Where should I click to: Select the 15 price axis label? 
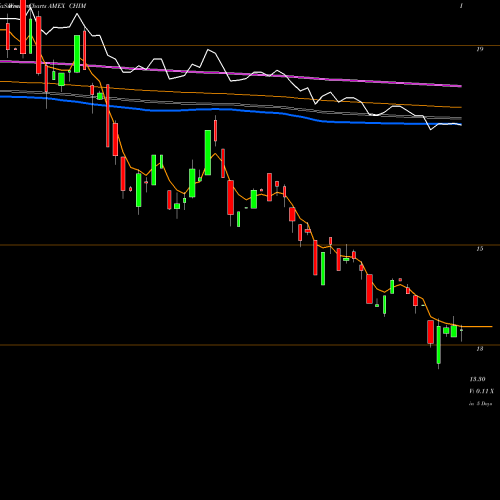(x=479, y=249)
